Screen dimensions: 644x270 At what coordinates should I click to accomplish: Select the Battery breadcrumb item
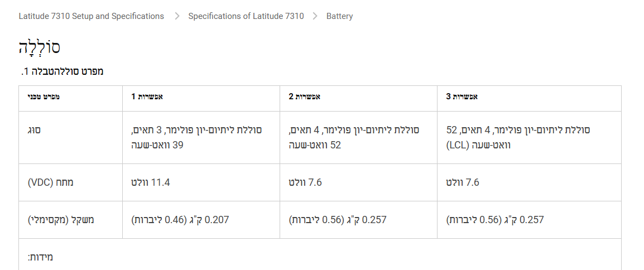click(339, 16)
